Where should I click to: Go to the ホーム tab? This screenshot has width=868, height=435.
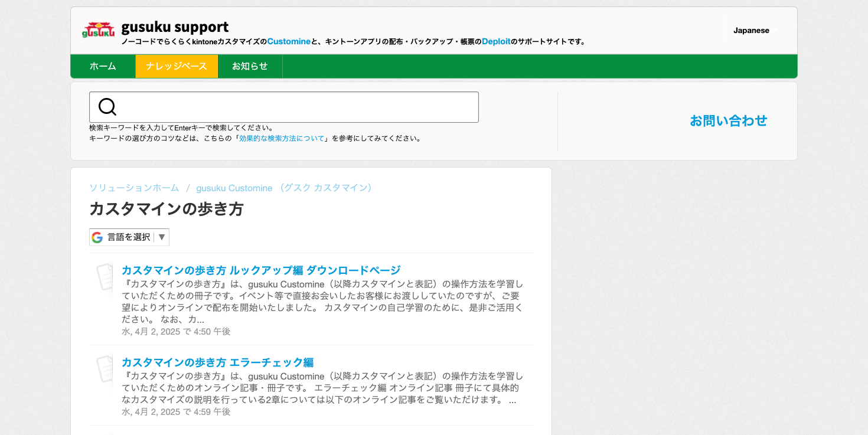(103, 66)
